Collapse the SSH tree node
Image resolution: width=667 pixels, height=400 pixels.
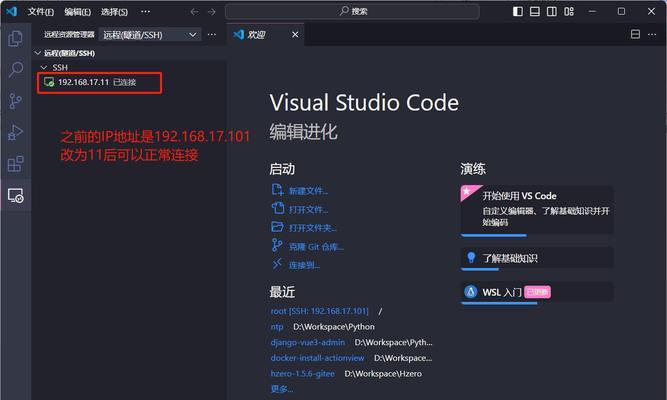pos(44,67)
